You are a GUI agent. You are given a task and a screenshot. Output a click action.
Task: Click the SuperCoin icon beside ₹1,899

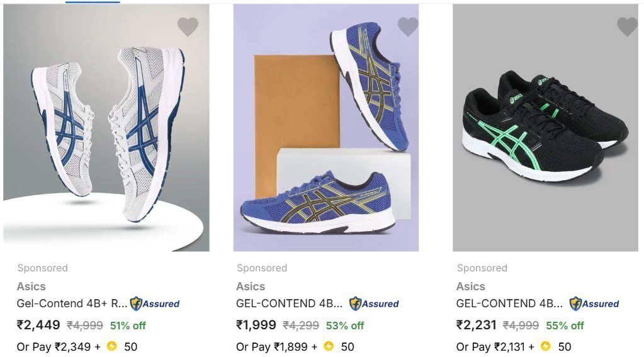[329, 346]
